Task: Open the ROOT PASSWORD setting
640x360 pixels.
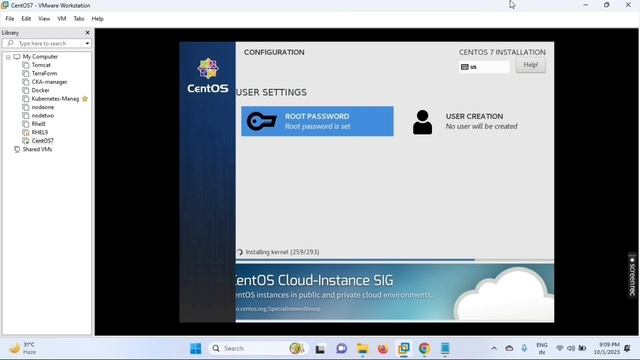Action: tap(317, 121)
